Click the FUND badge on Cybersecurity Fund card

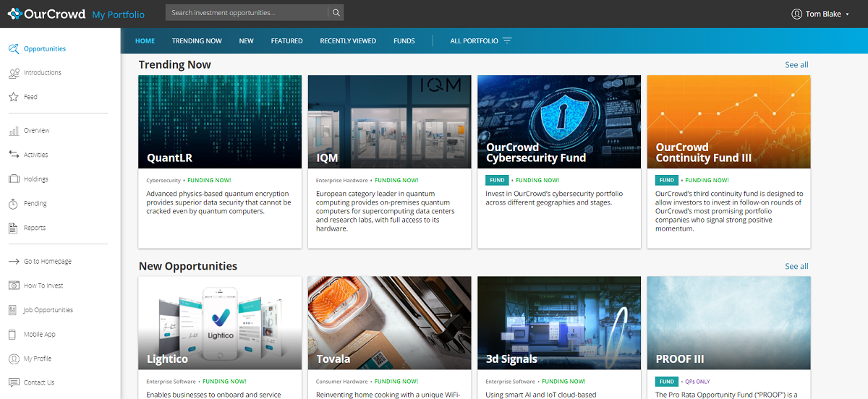[x=498, y=180]
